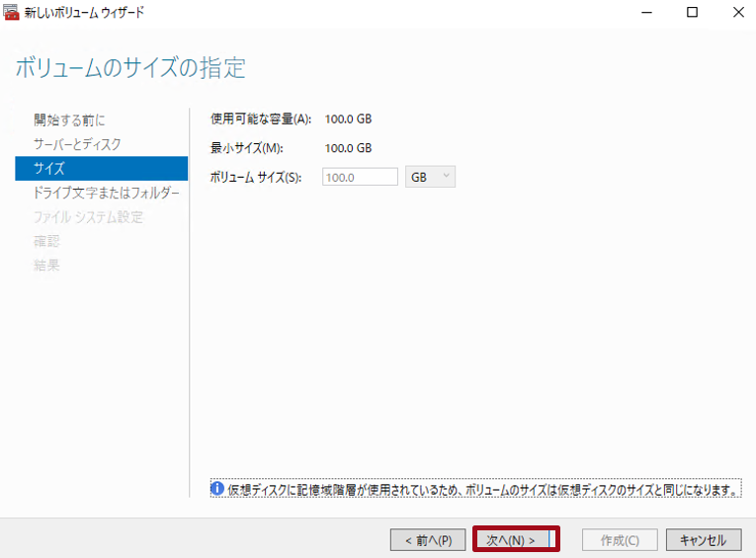Select the サーバーとディスク step
The image size is (756, 558).
(77, 144)
